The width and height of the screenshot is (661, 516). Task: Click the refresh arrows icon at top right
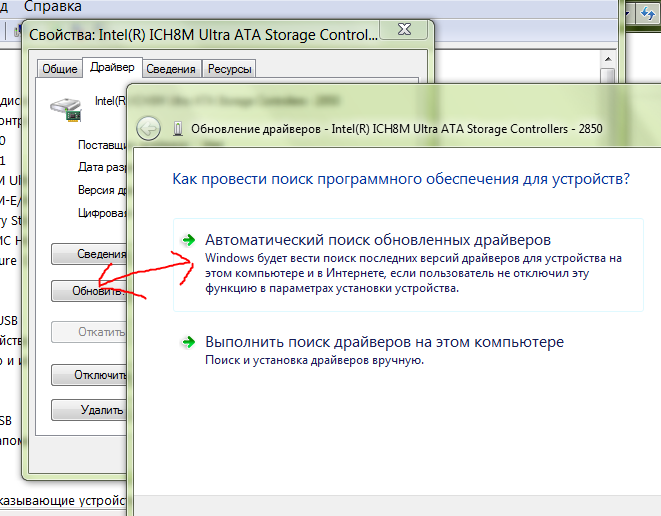(648, 13)
